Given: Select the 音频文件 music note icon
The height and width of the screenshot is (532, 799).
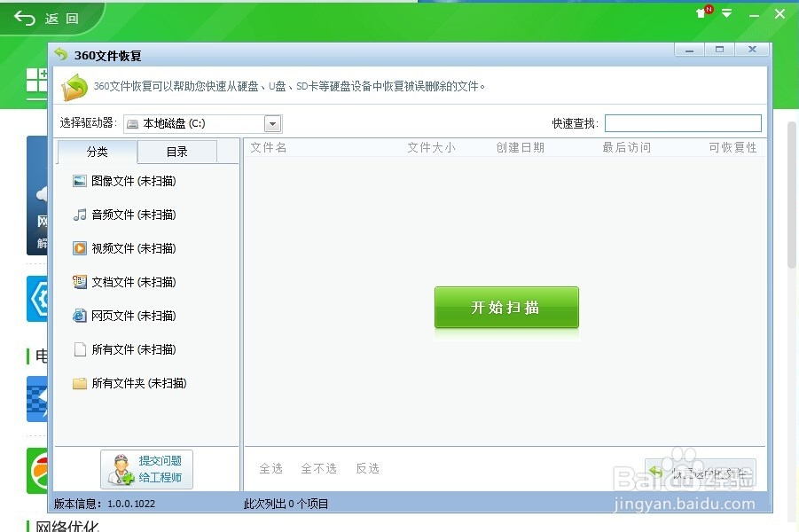Looking at the screenshot, I should pos(79,215).
